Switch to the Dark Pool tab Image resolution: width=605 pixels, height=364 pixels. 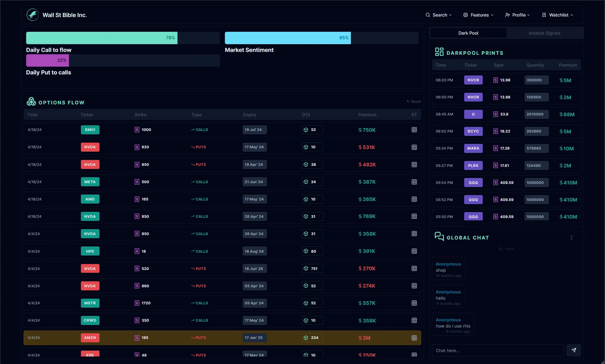coord(468,33)
